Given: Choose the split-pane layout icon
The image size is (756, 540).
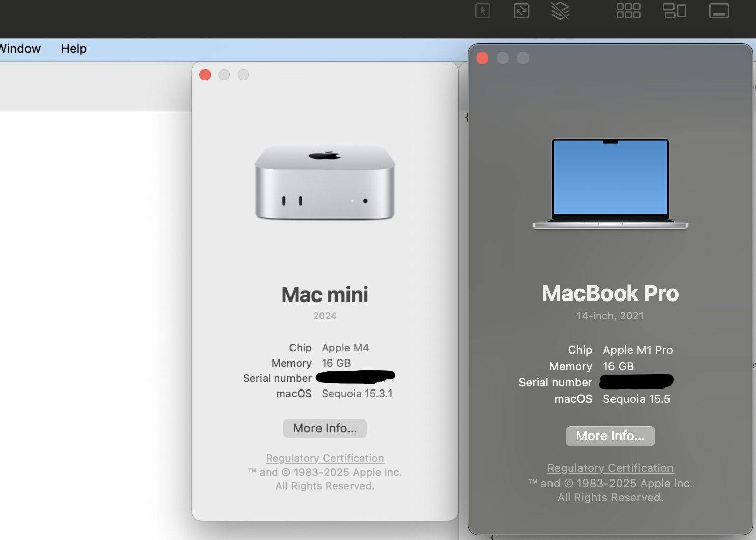Looking at the screenshot, I should click(x=675, y=11).
